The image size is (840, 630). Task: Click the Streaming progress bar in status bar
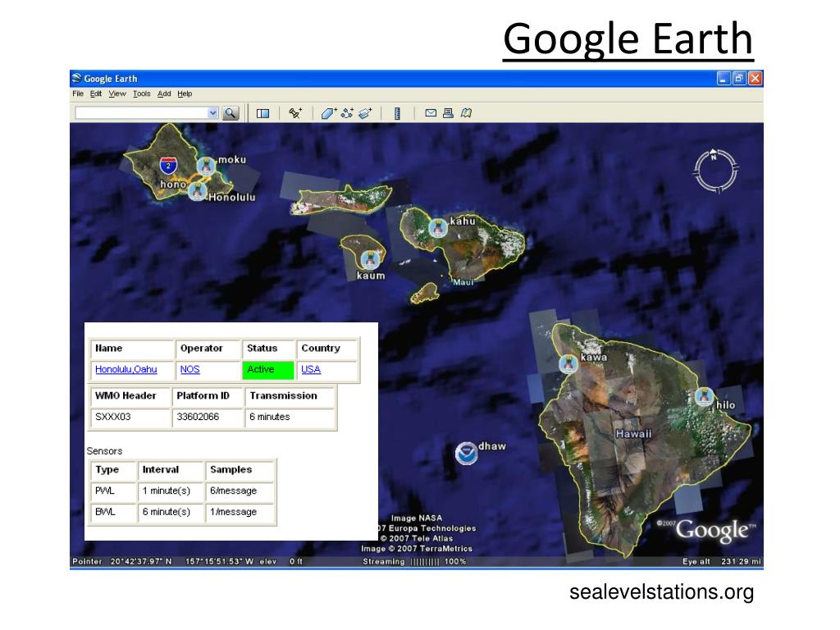[x=425, y=561]
